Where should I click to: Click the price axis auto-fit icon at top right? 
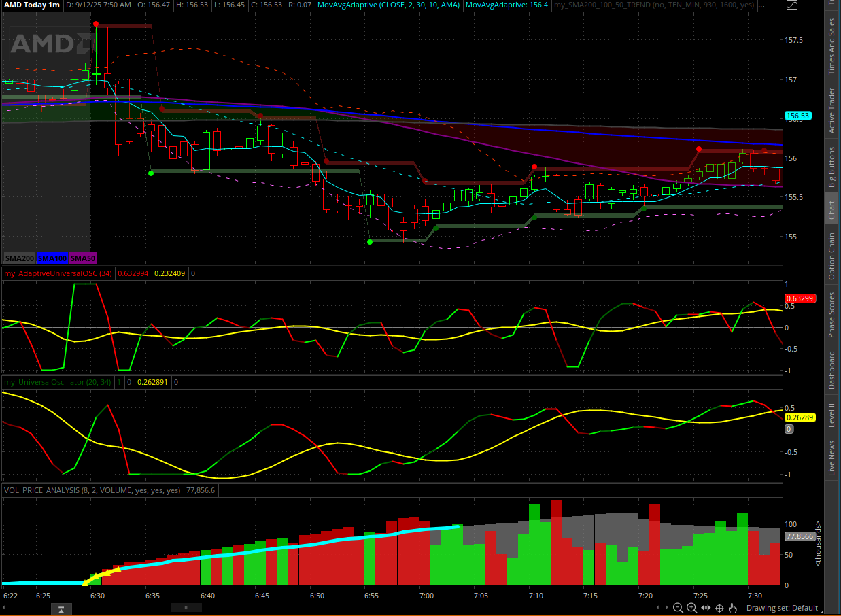point(791,5)
